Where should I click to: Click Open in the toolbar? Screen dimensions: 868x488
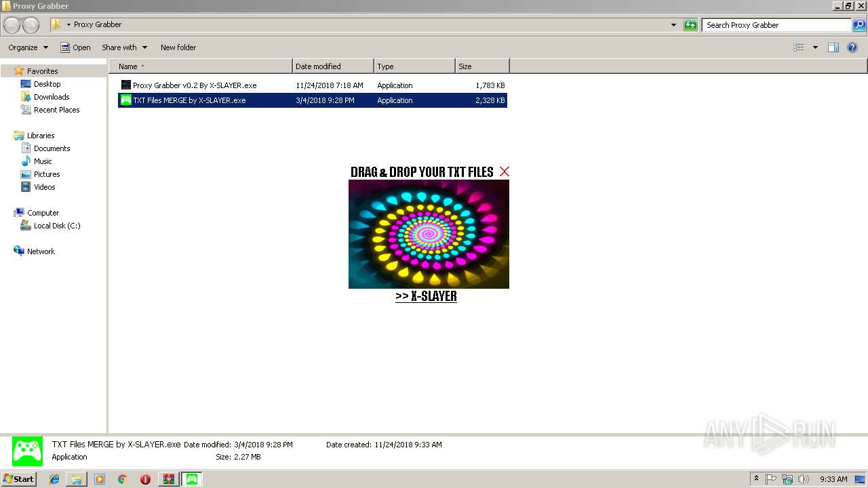[x=75, y=47]
